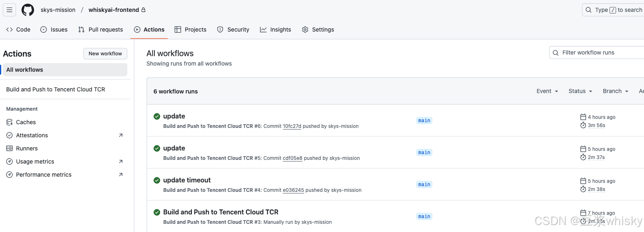Screen dimensions: 644x232
Task: Open the update timeout run
Action: pos(187,180)
